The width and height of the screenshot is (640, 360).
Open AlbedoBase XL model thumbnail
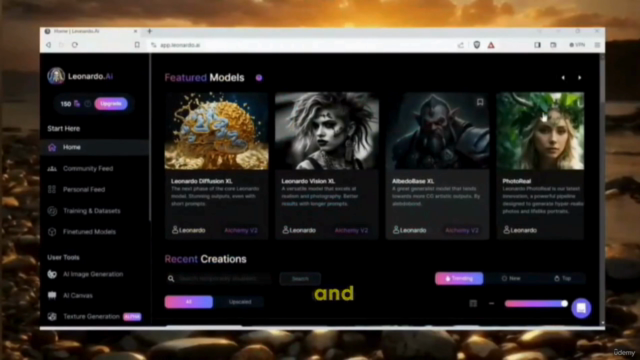(438, 131)
